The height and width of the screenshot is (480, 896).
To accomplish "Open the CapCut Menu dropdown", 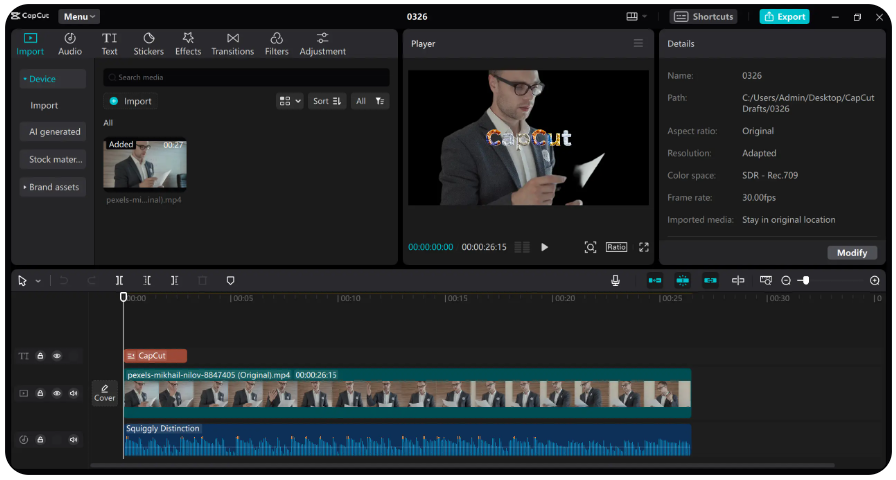I will pos(79,17).
